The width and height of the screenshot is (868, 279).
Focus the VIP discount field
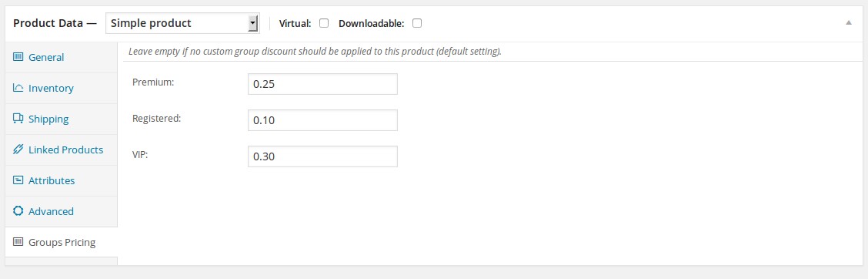[322, 156]
